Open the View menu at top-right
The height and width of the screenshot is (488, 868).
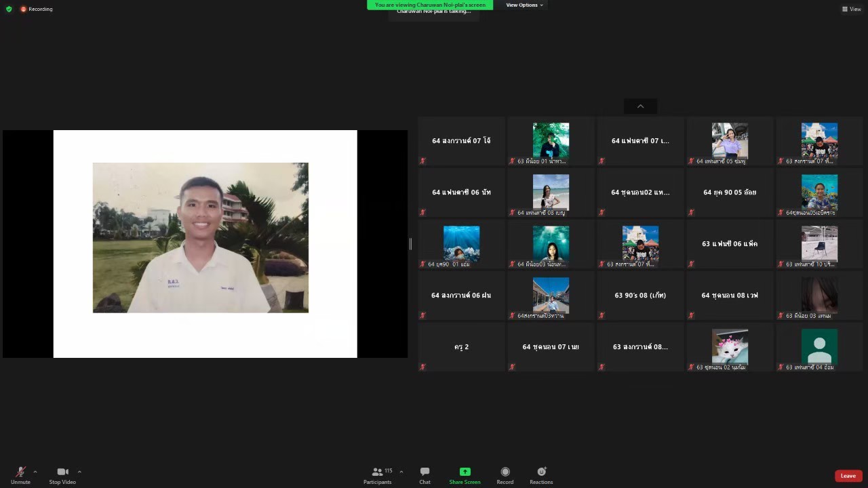(x=852, y=9)
